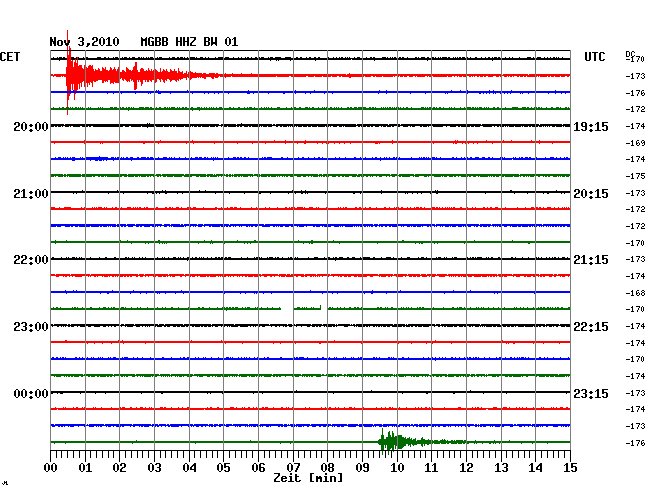Select the '00:00' CET time label
This screenshot has width=650, height=494.
[31, 393]
